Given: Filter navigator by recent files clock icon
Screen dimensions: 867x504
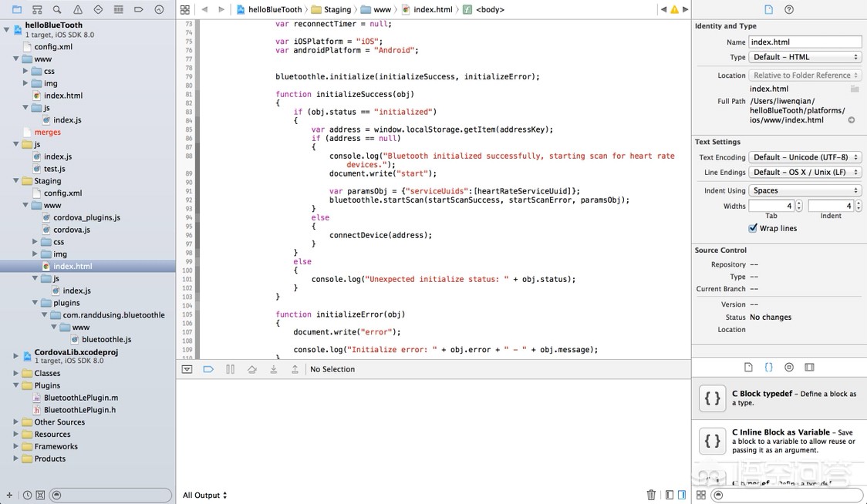Looking at the screenshot, I should (27, 496).
